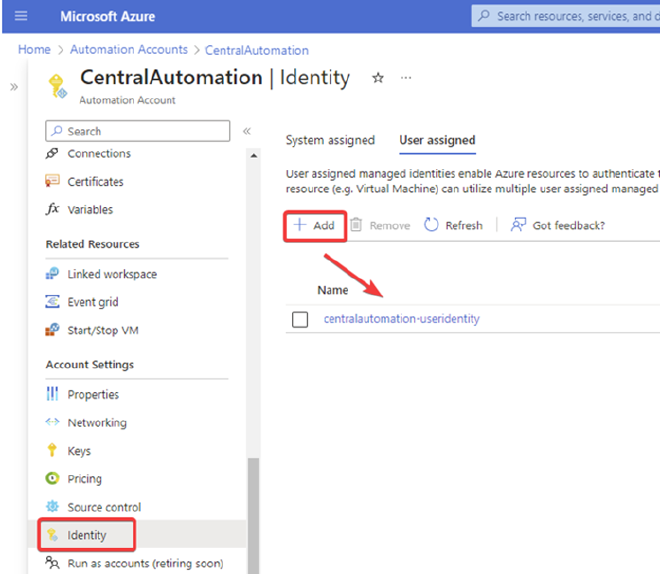Screen dimensions: 660x574
Task: Open Networking under Account Settings
Action: (x=97, y=423)
